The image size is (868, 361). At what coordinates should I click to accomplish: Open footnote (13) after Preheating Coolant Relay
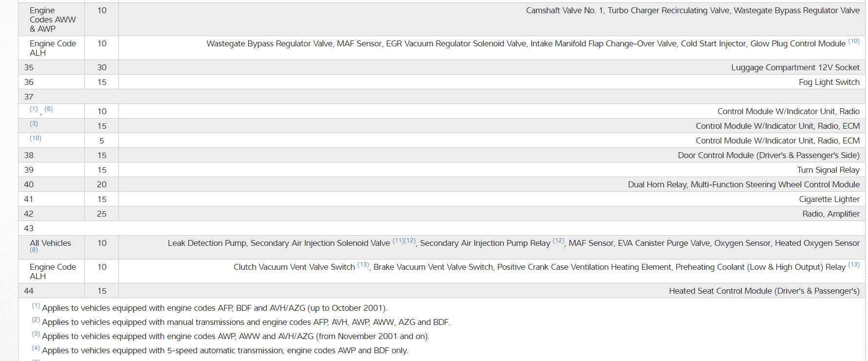(x=854, y=264)
